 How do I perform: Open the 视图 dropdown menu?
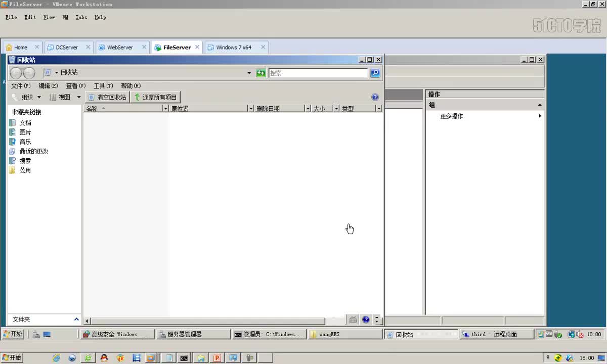pos(65,97)
